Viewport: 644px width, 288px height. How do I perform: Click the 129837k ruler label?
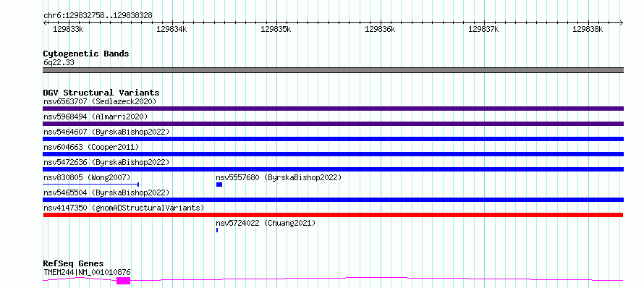(484, 29)
